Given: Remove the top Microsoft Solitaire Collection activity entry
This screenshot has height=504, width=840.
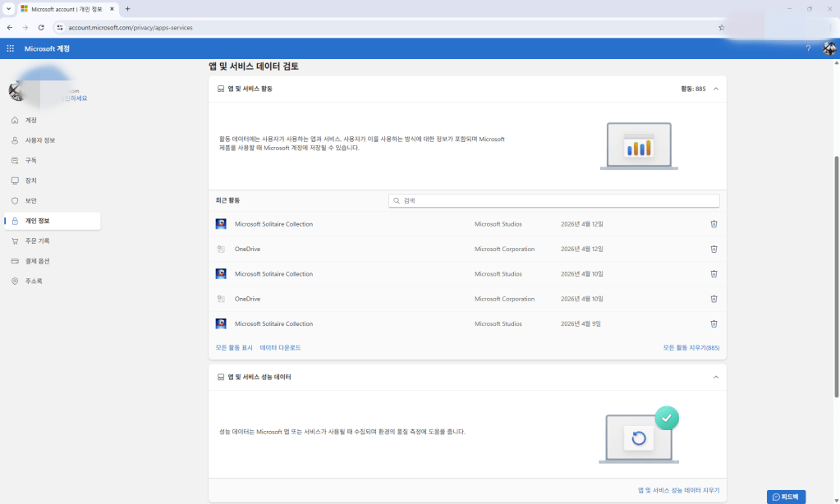Looking at the screenshot, I should (714, 223).
